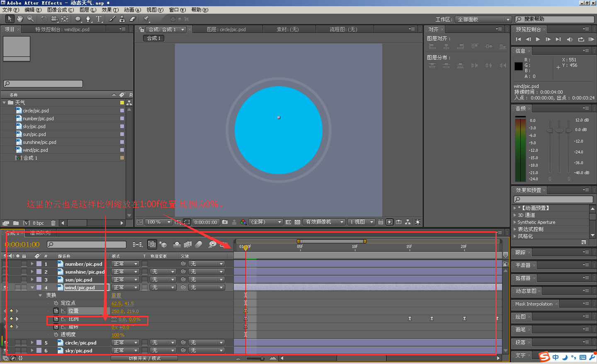The image size is (597, 364).
Task: Select the Eraser tool
Action: 133,19
